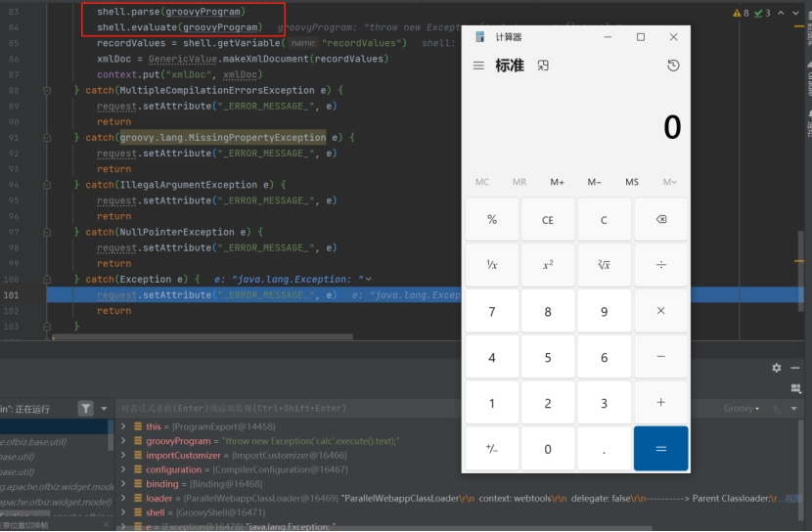Viewport: 812px width, 532px height.
Task: Open the Calculator navigation hamburger menu
Action: (x=478, y=66)
